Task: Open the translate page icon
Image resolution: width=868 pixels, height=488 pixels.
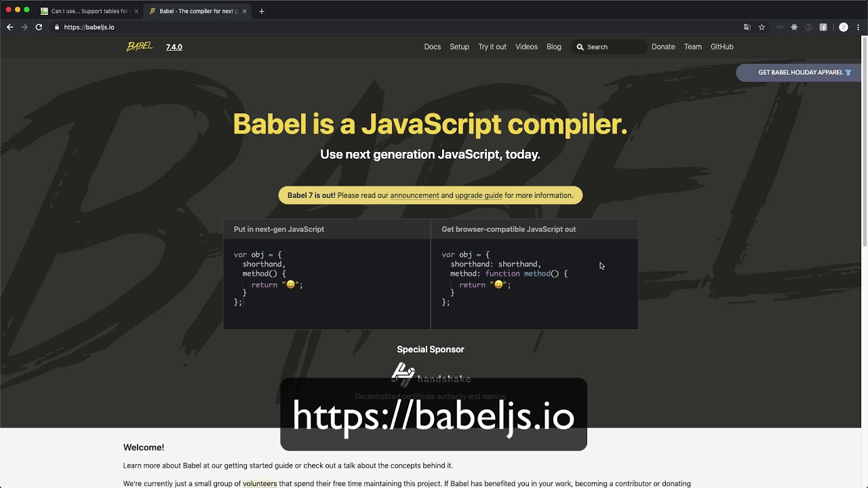Action: [747, 27]
